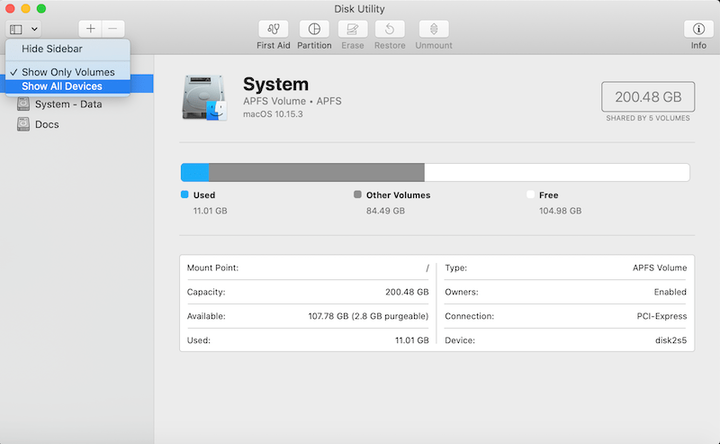720x444 pixels.
Task: Select Show All Devices menu option
Action: tap(68, 86)
